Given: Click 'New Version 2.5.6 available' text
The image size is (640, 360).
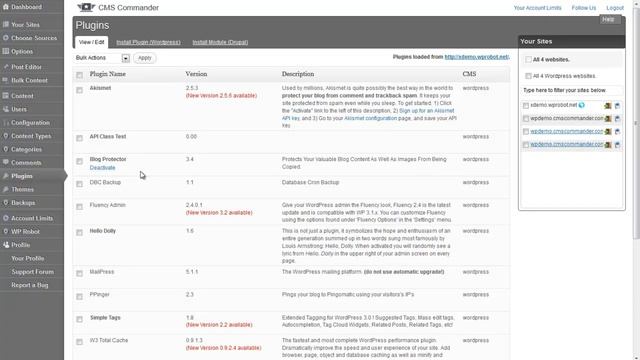Looking at the screenshot, I should pyautogui.click(x=221, y=96).
